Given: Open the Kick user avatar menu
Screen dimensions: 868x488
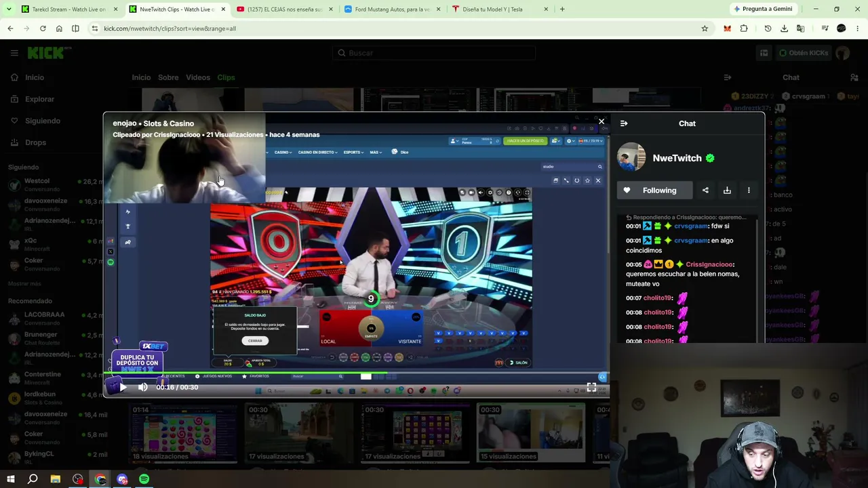Looking at the screenshot, I should click(x=843, y=53).
